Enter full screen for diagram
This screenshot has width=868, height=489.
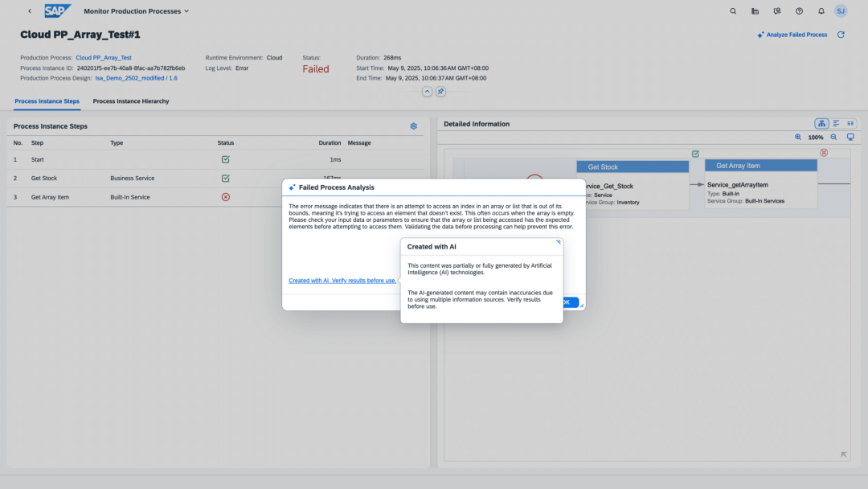(x=850, y=138)
